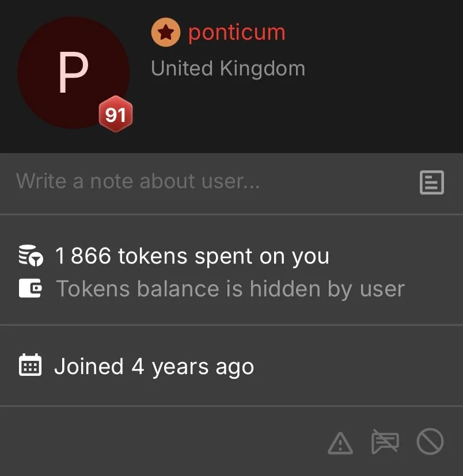Image resolution: width=463 pixels, height=476 pixels.
Task: Click the letter P inside the avatar
Action: [x=74, y=72]
